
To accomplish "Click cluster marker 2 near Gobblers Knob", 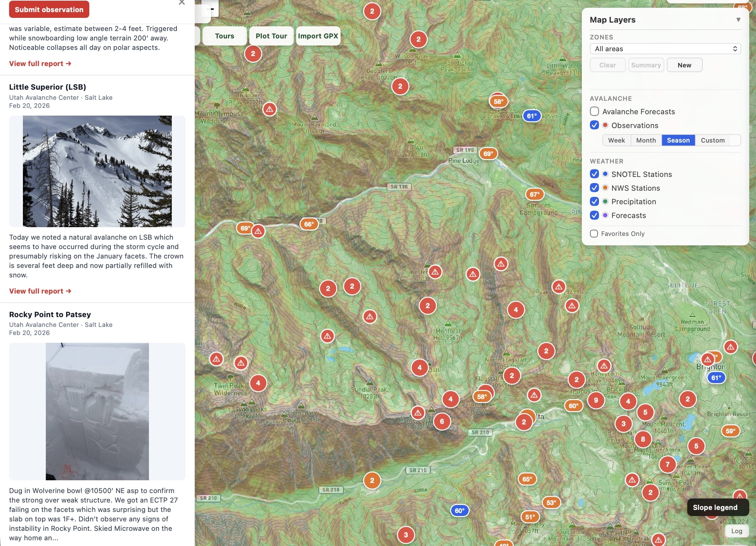I will [400, 86].
